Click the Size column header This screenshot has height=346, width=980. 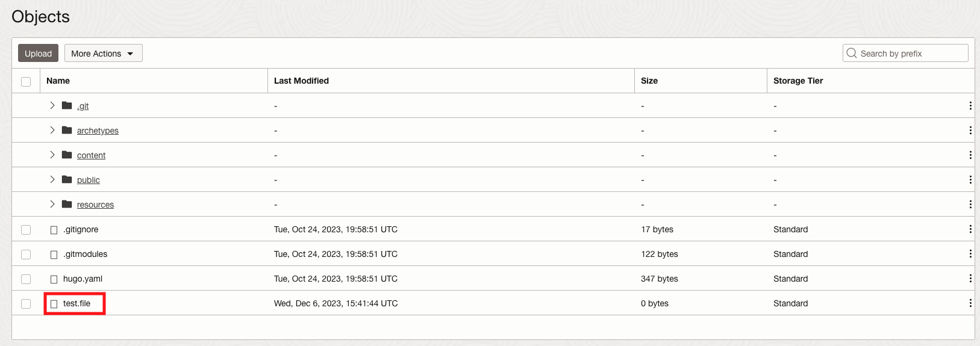point(649,81)
